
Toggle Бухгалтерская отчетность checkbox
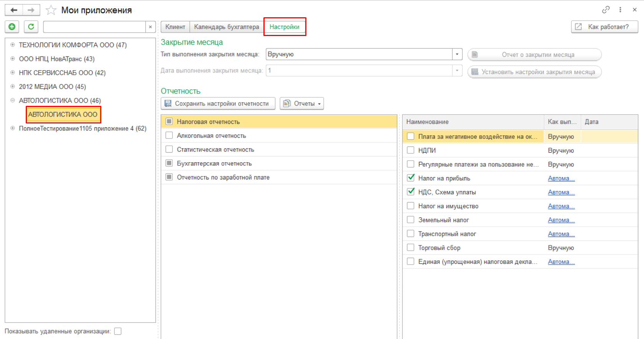[x=169, y=163]
